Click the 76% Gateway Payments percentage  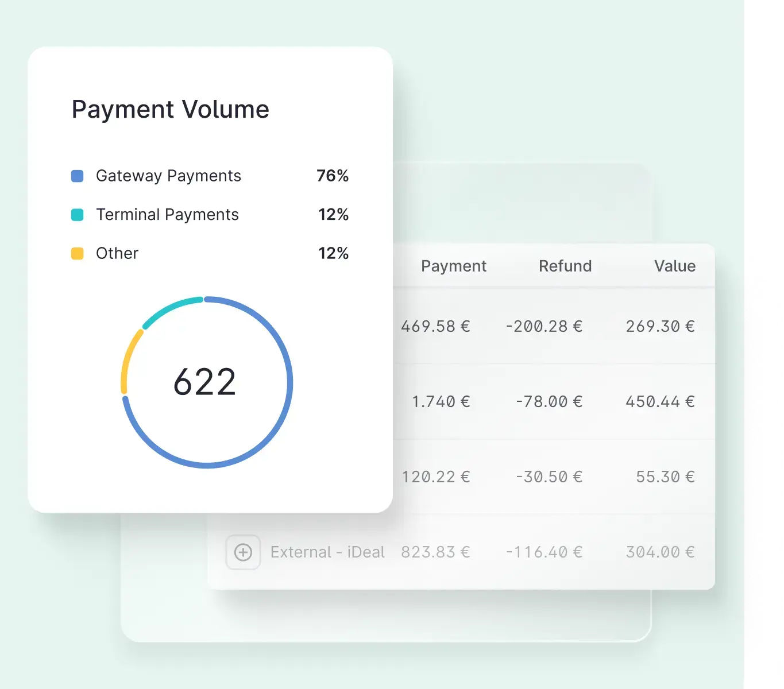[333, 176]
